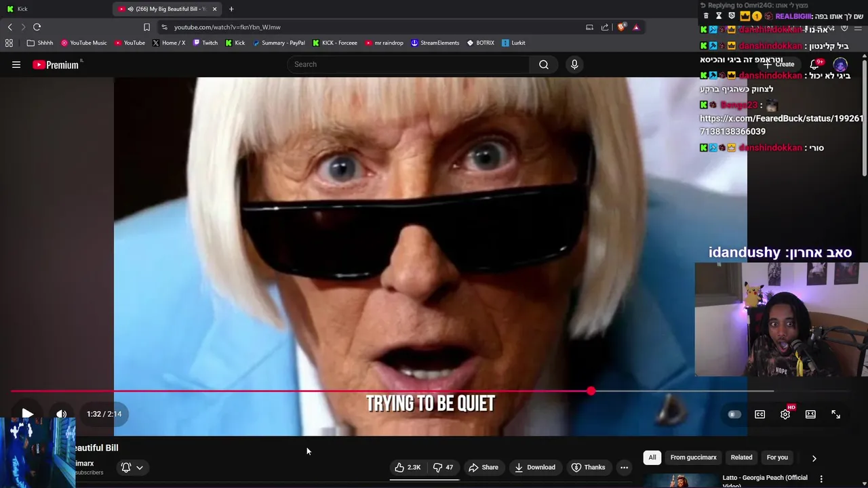This screenshot has width=868, height=488.
Task: Close the My Big Beautiful Bill tab
Action: 214,9
